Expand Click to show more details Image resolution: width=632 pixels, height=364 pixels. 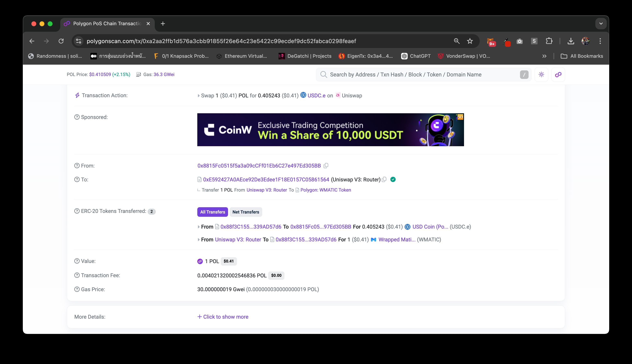(x=223, y=317)
